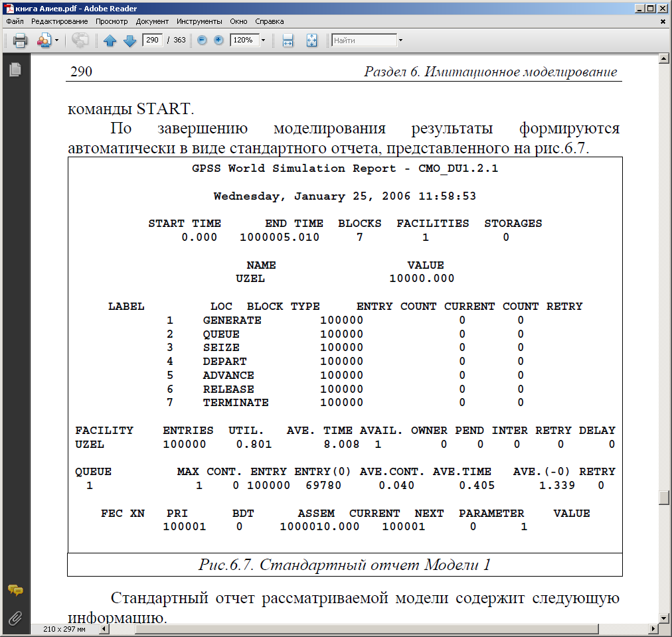This screenshot has width=672, height=637.
Task: Click the AVE. TIME value 8.008
Action: click(x=341, y=444)
